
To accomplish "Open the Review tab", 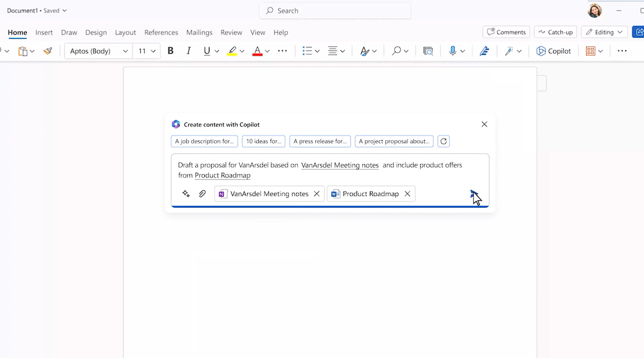I will pos(231,33).
